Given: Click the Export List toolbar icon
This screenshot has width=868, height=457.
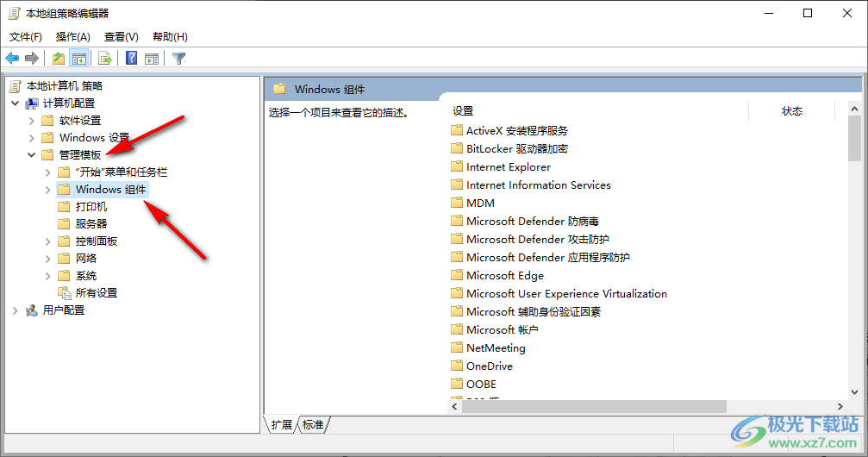Looking at the screenshot, I should pos(105,59).
